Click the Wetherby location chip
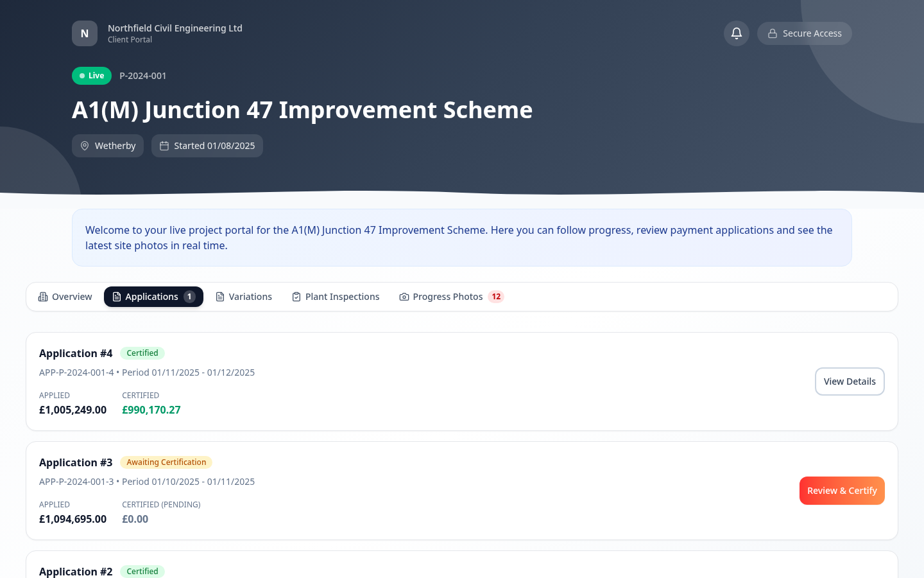Screen dimensions: 924x578 point(108,146)
